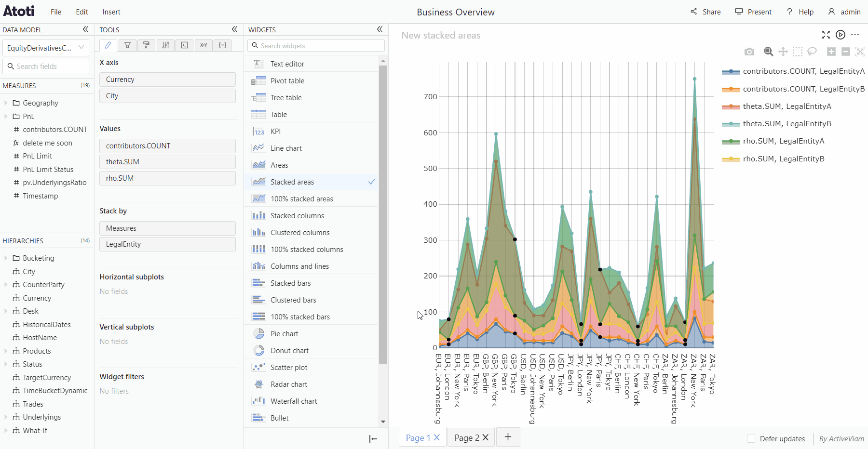Open the File menu
The image size is (868, 449).
[x=56, y=12]
